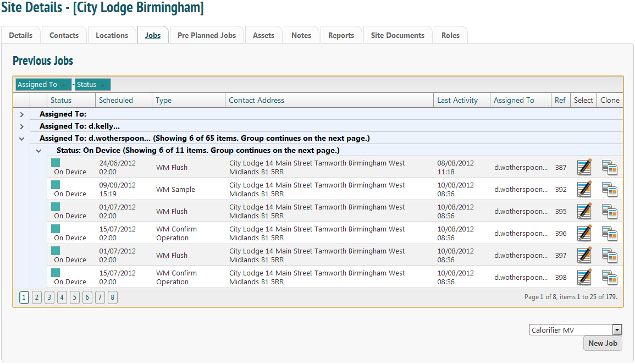
Task: Click the Select edit icon for job 387
Action: coord(583,167)
